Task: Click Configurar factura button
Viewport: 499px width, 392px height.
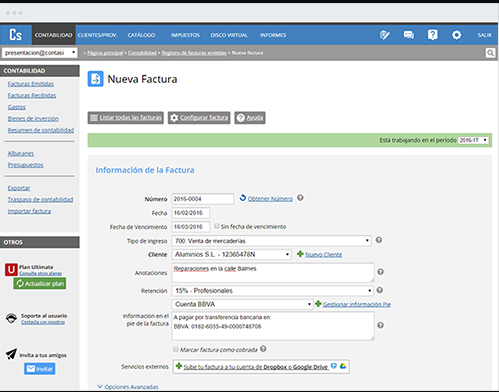Action: (199, 118)
